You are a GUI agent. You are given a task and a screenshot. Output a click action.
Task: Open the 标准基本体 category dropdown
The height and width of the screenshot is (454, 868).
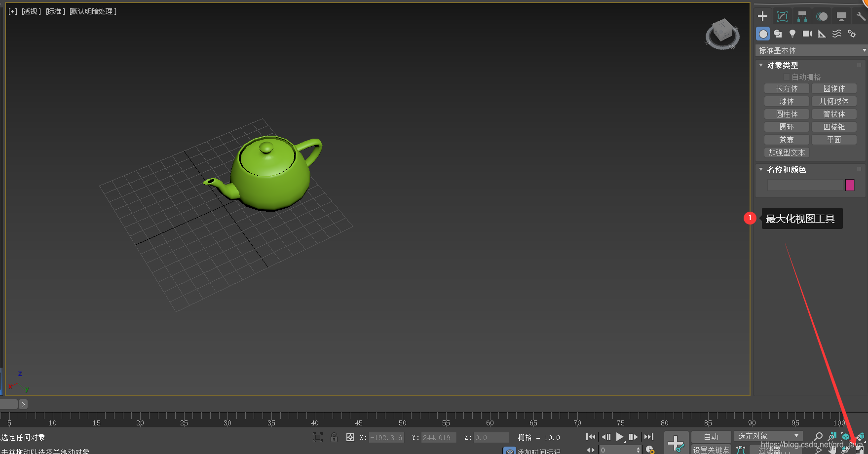[811, 50]
